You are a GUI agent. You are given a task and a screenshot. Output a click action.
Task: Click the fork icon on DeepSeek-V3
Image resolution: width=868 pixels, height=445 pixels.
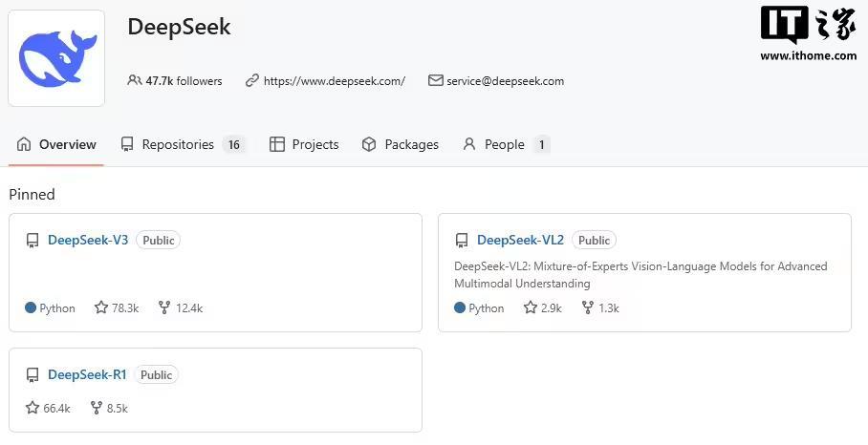pyautogui.click(x=163, y=307)
